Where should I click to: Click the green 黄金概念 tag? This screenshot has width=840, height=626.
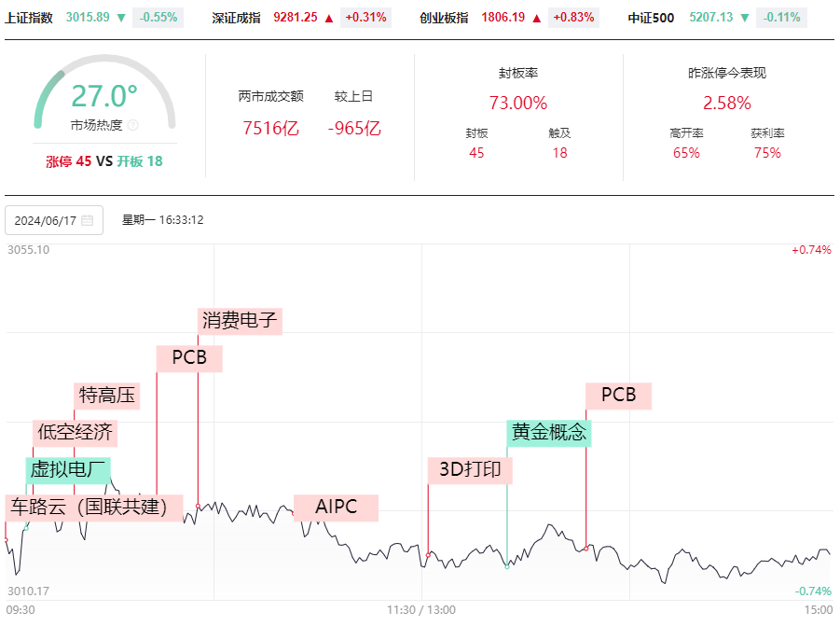click(x=549, y=433)
